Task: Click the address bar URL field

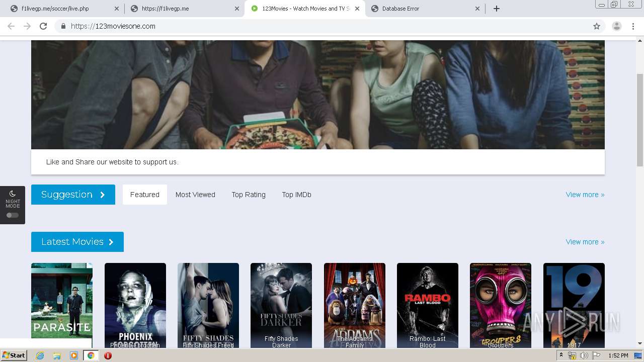Action: 322,26
